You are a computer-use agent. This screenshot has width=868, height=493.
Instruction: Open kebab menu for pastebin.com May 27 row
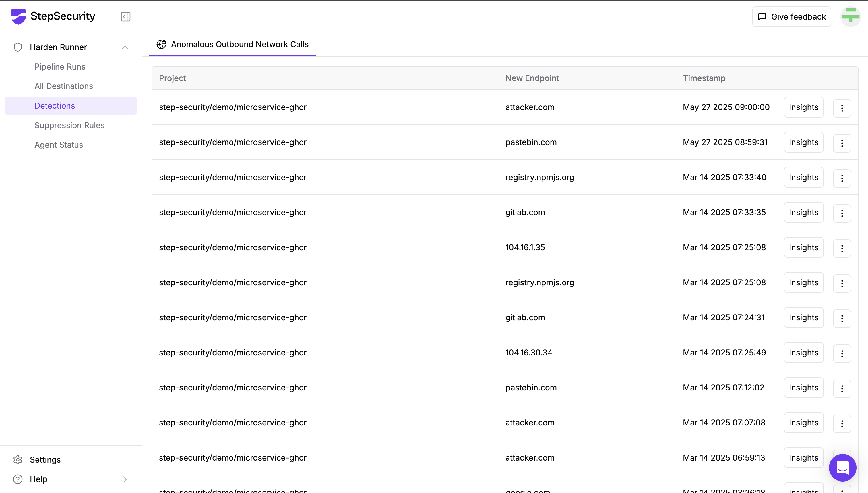coord(842,143)
